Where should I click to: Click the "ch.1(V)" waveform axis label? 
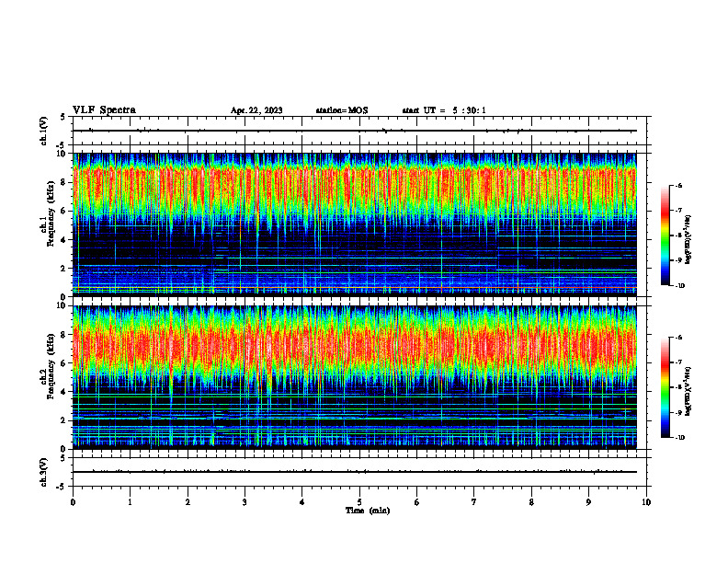[x=44, y=131]
